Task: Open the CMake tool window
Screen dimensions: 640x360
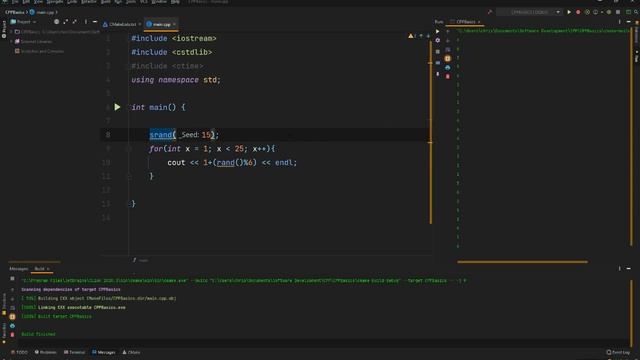Action: [131, 352]
